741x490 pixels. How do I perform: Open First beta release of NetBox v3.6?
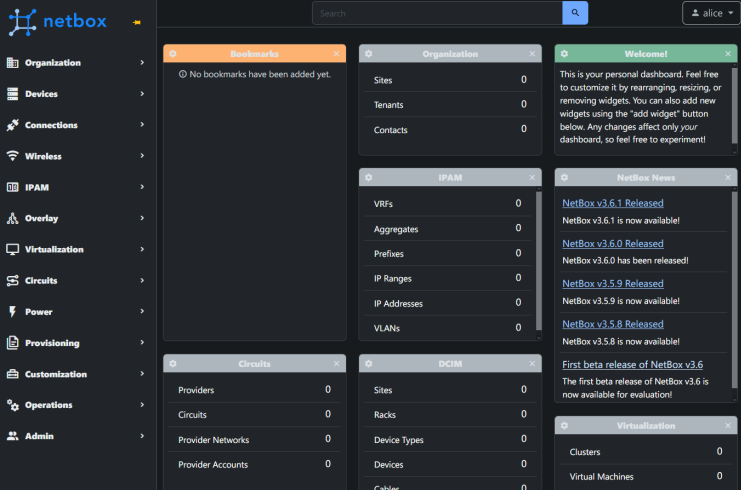click(632, 365)
